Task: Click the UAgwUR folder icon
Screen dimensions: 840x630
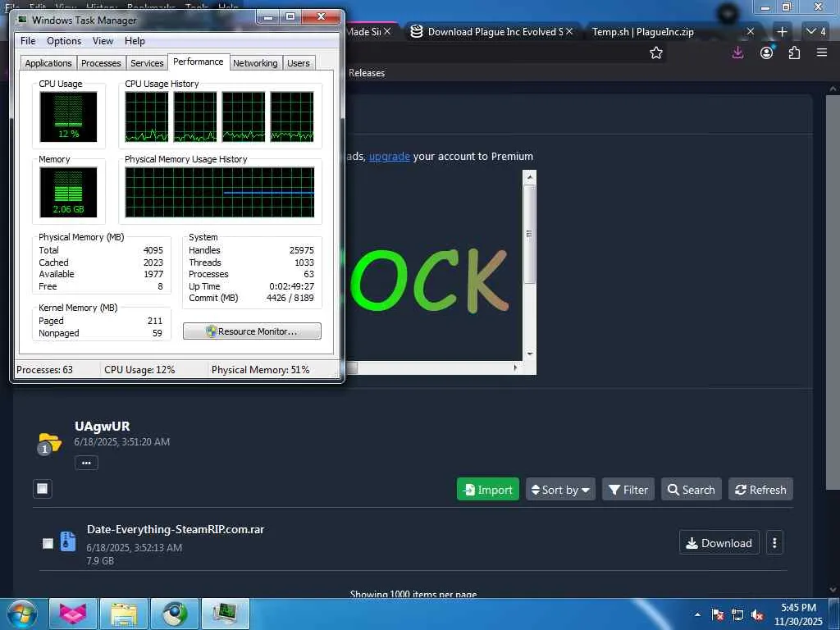Action: pyautogui.click(x=49, y=443)
